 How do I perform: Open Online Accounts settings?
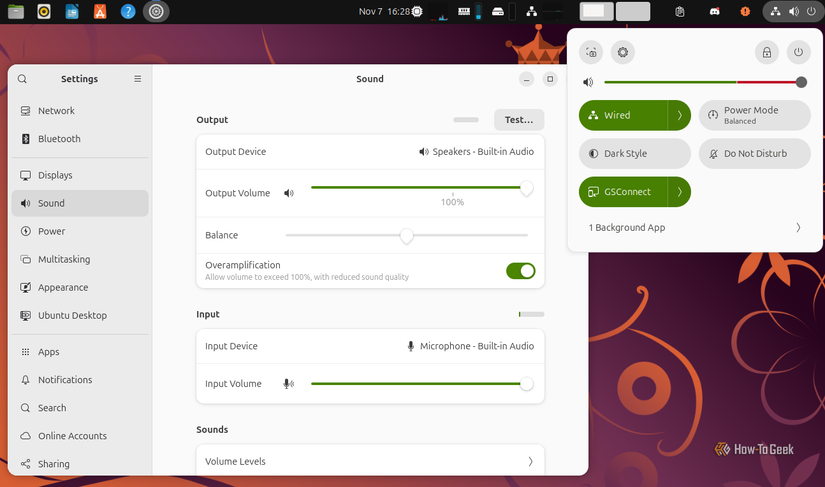tap(80, 436)
